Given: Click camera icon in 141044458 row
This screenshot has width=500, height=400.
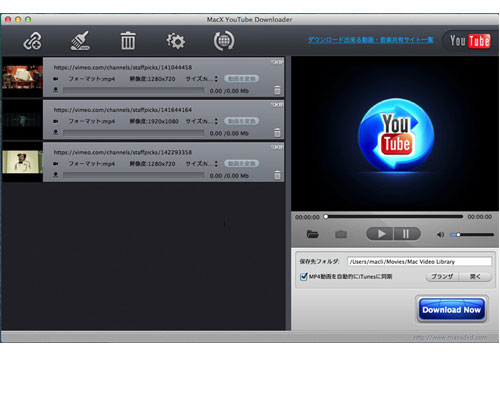Looking at the screenshot, I should pos(56,79).
